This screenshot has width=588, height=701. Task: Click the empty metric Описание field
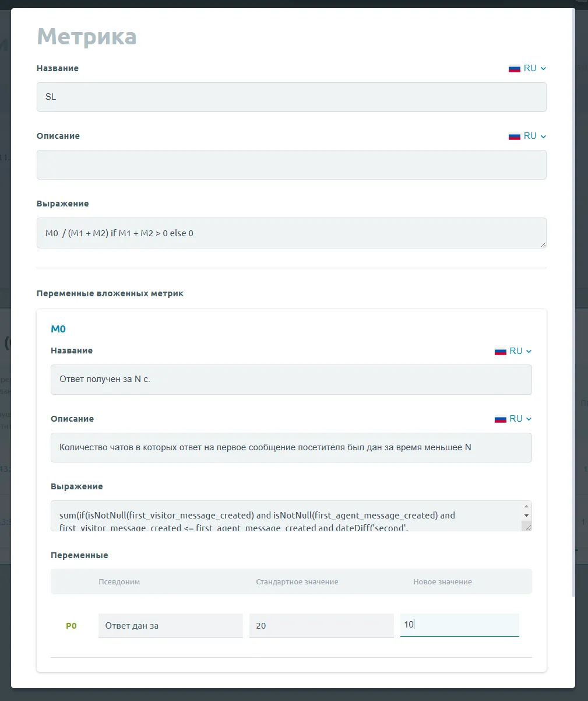(291, 164)
